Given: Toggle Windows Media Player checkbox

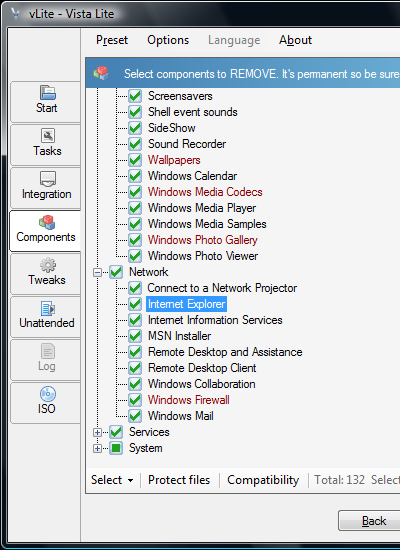Looking at the screenshot, I should [x=135, y=208].
